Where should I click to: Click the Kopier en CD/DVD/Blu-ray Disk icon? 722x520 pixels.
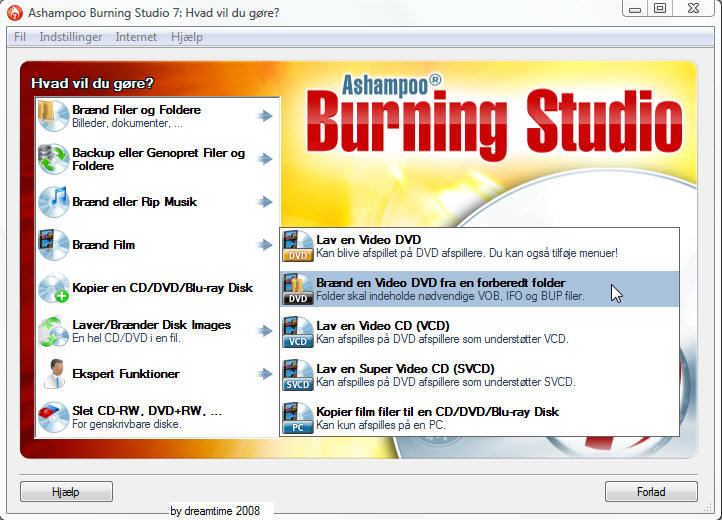click(x=53, y=288)
